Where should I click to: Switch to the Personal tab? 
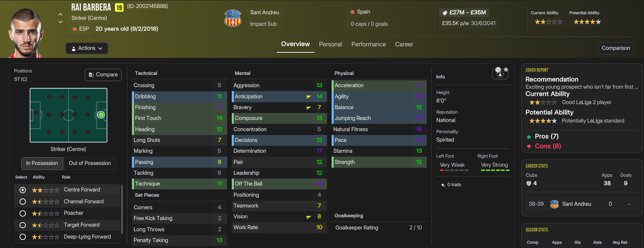330,44
